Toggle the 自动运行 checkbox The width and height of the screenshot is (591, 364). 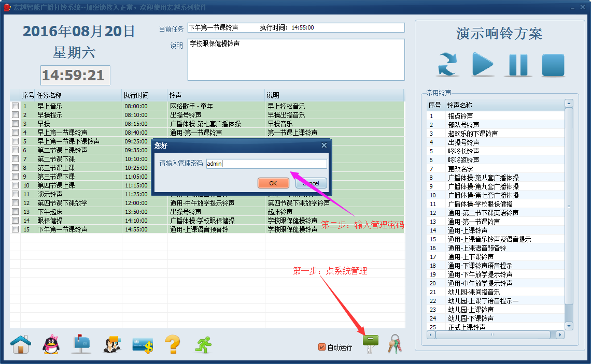tap(322, 347)
